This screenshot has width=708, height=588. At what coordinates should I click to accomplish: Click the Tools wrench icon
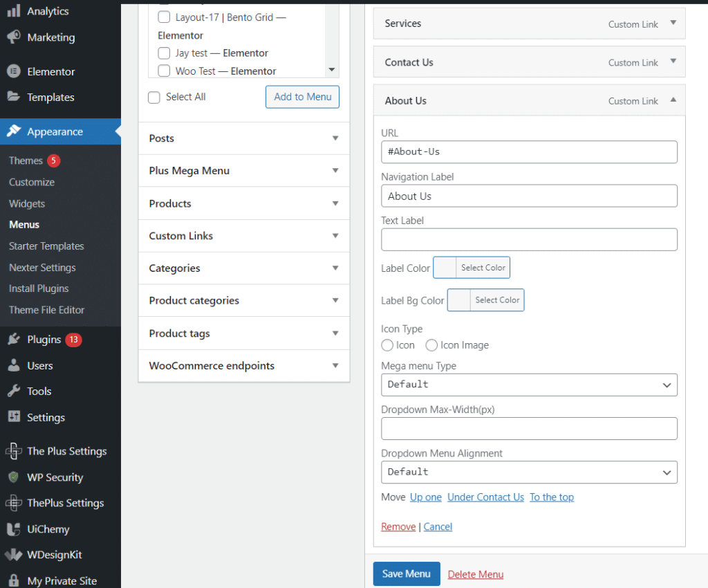coord(14,391)
